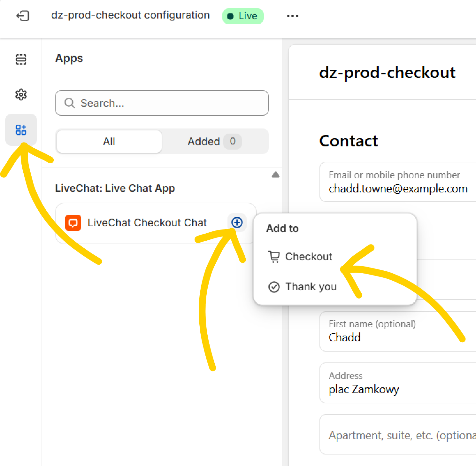This screenshot has width=476, height=466.
Task: Click the Contact section heading
Action: pyautogui.click(x=349, y=141)
